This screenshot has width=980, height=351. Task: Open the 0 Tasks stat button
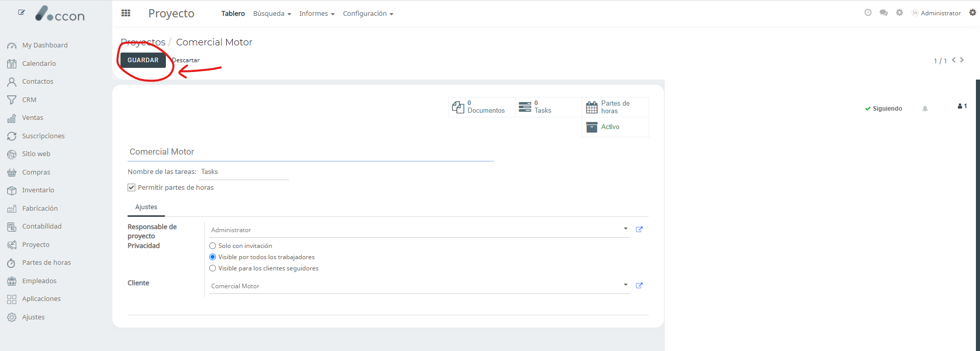[x=548, y=107]
